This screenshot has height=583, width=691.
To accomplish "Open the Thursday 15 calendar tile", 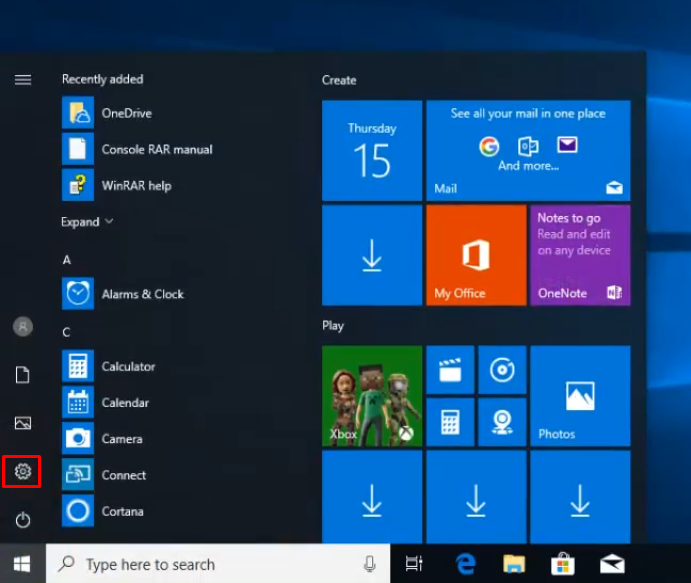I will pos(372,150).
